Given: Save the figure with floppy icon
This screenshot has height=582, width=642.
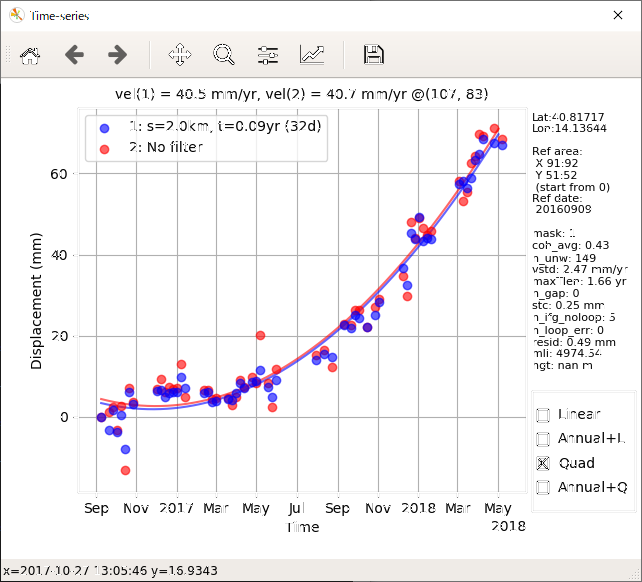Looking at the screenshot, I should click(x=374, y=55).
